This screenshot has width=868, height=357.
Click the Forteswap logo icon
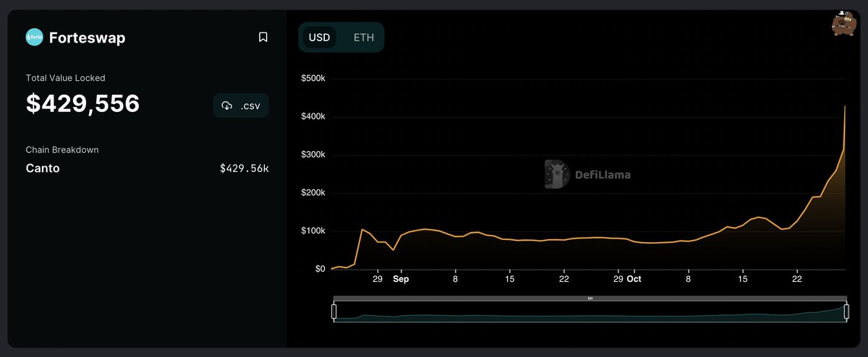pos(34,37)
